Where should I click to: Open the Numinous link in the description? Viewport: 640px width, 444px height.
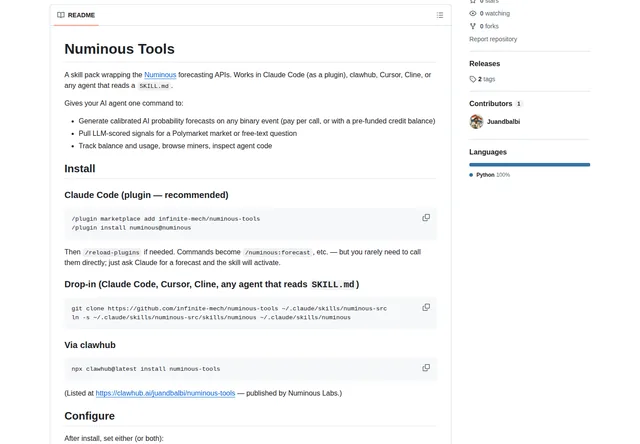click(x=160, y=75)
